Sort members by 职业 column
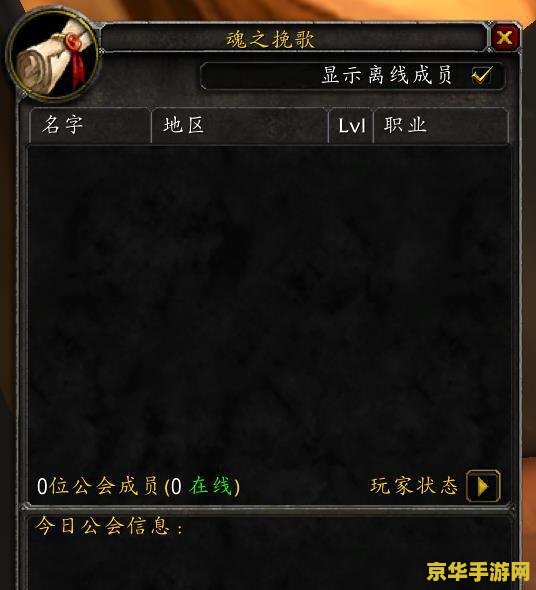The width and height of the screenshot is (536, 590). pyautogui.click(x=441, y=125)
